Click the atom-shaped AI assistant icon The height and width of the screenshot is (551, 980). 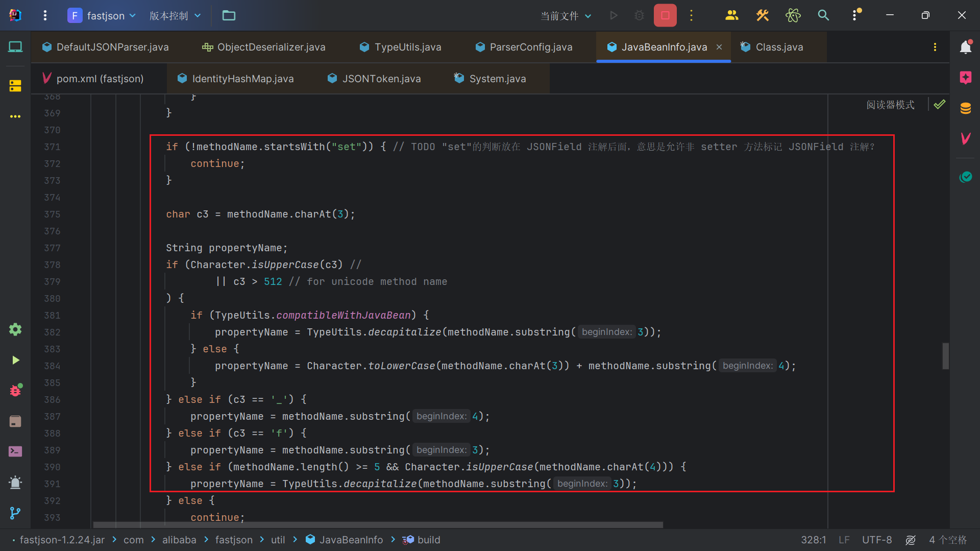(x=793, y=15)
